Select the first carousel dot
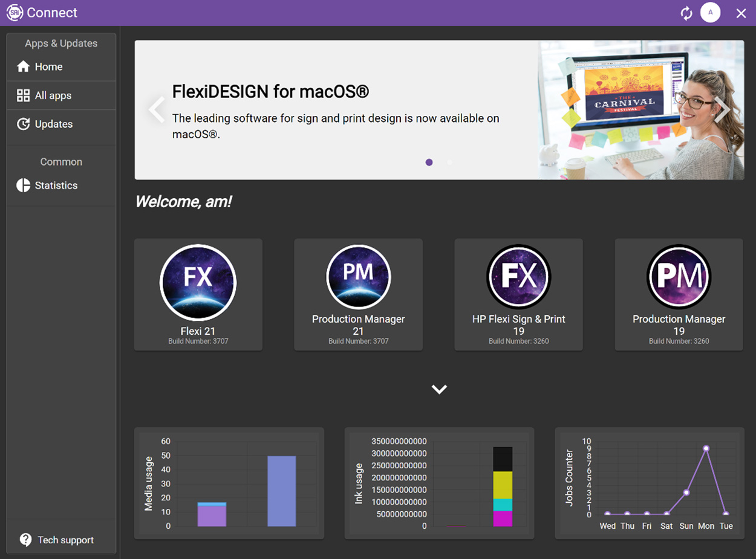Viewport: 756px width, 559px height. point(429,162)
